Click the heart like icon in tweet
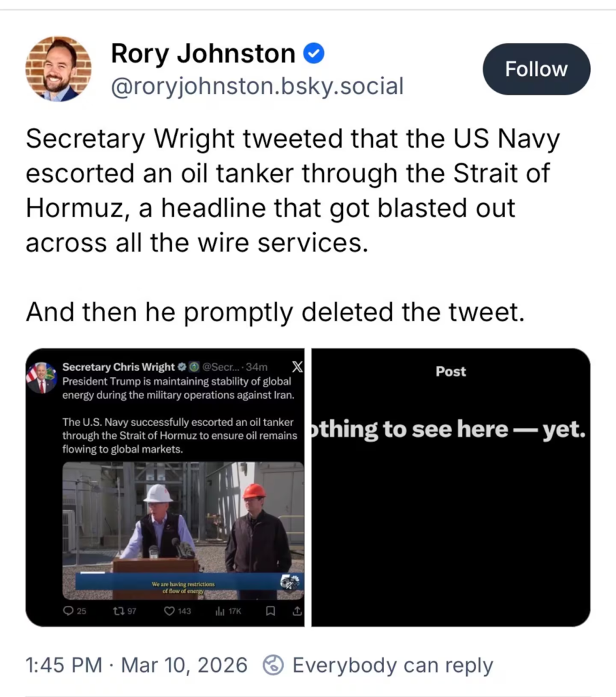616x697 pixels. coord(169,611)
